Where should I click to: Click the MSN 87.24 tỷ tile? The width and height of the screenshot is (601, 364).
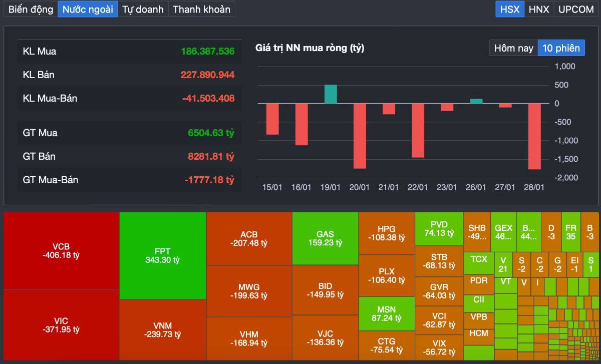[387, 313]
